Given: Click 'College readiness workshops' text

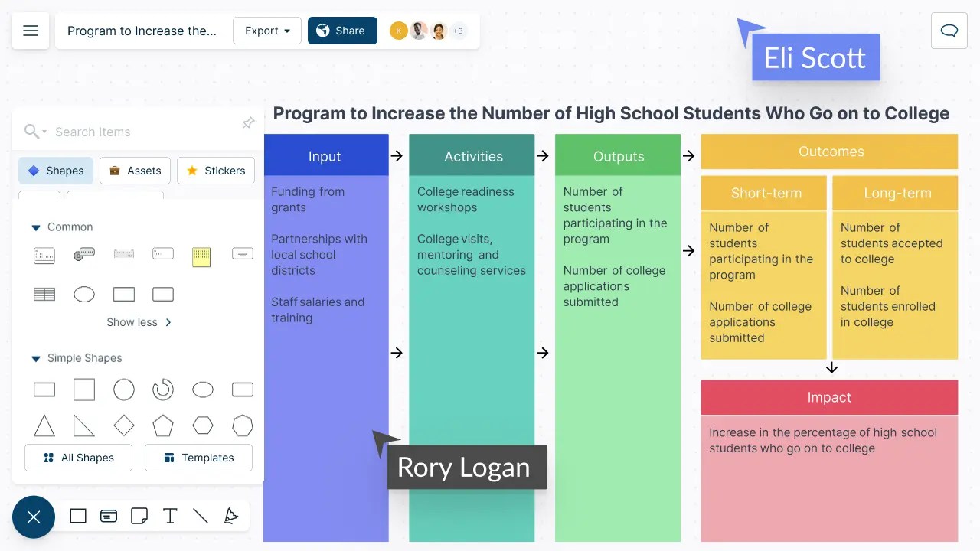Looking at the screenshot, I should pos(465,200).
